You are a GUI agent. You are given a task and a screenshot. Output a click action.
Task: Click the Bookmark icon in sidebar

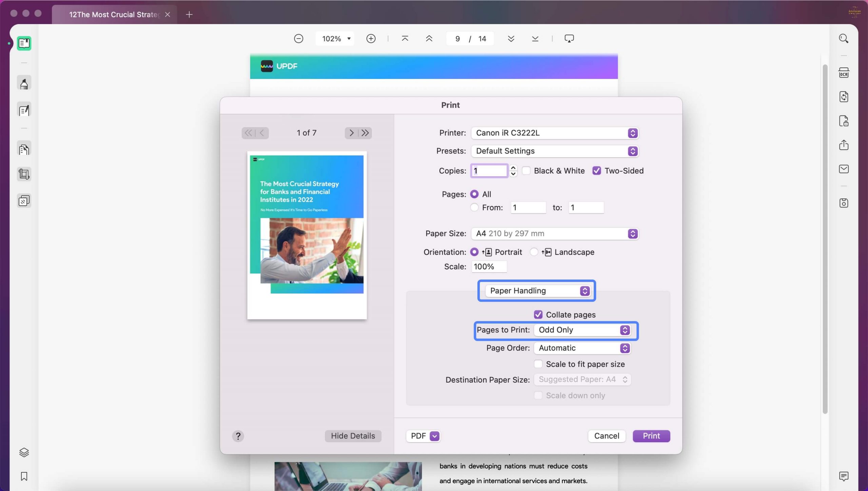pyautogui.click(x=24, y=476)
